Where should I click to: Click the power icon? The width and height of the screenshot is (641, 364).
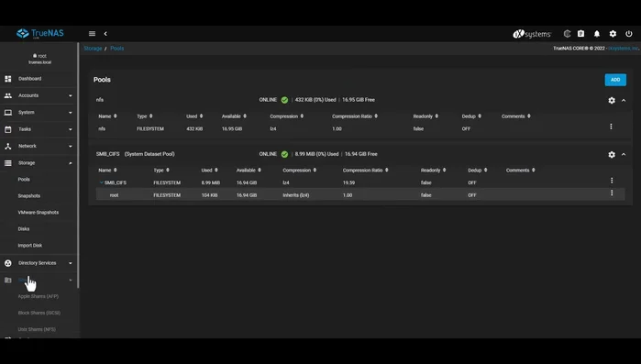(629, 34)
